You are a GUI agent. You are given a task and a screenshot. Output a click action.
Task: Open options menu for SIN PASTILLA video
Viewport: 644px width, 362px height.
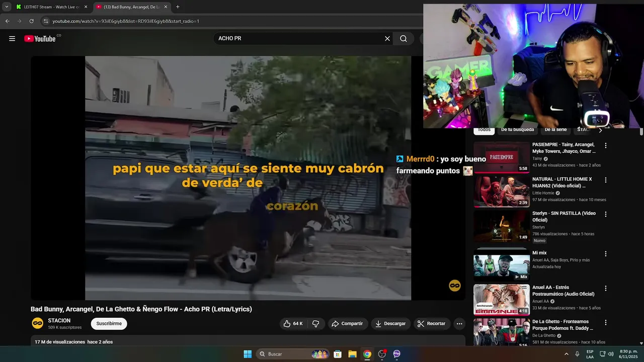click(606, 214)
